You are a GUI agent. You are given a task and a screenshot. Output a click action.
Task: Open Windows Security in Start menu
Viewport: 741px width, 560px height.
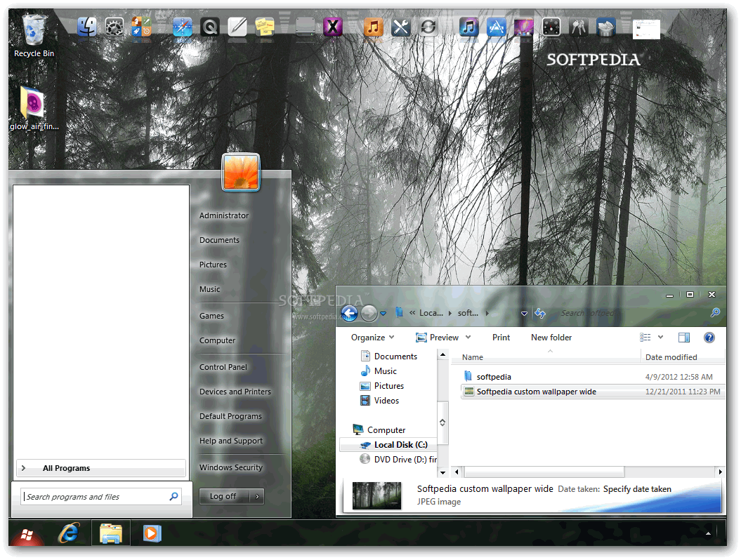click(x=230, y=467)
